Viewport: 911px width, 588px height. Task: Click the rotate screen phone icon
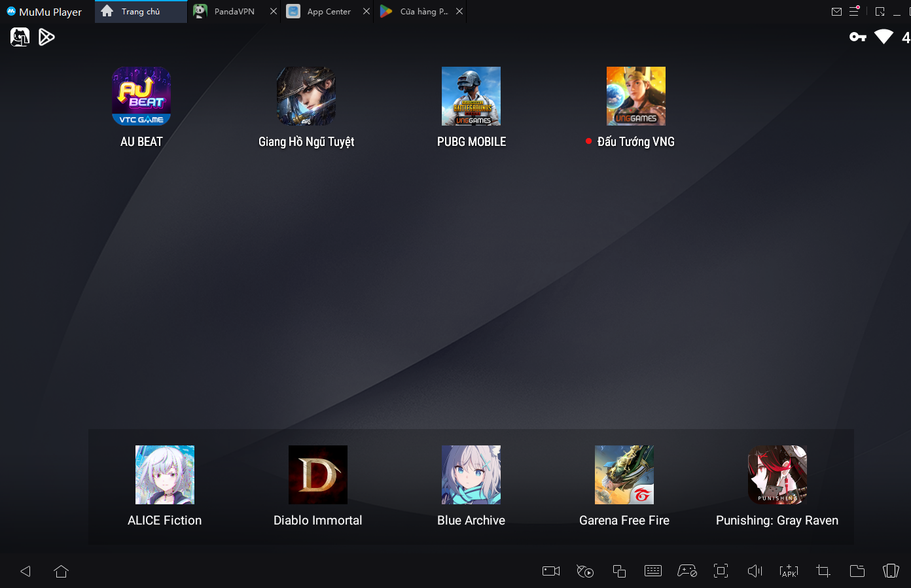[891, 571]
